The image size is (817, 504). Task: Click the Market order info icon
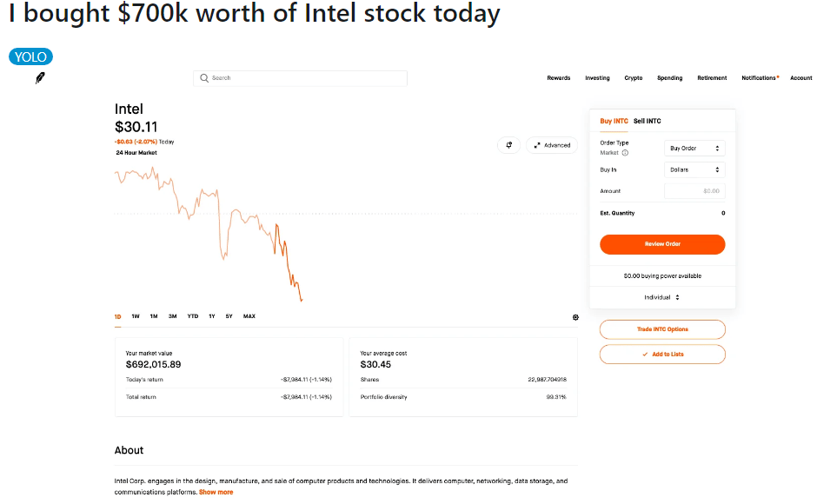pyautogui.click(x=626, y=153)
